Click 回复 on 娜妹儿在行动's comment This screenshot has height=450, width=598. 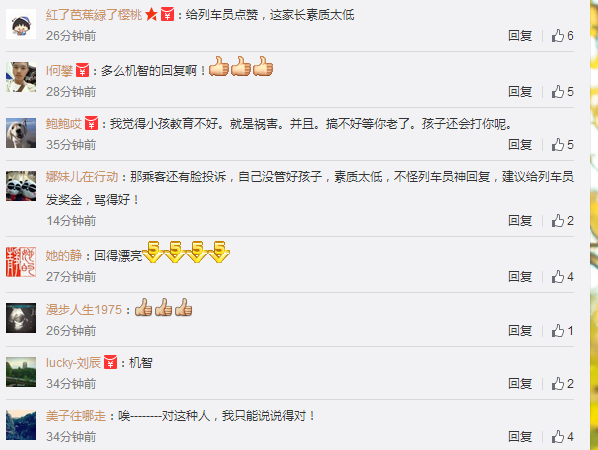click(x=520, y=220)
